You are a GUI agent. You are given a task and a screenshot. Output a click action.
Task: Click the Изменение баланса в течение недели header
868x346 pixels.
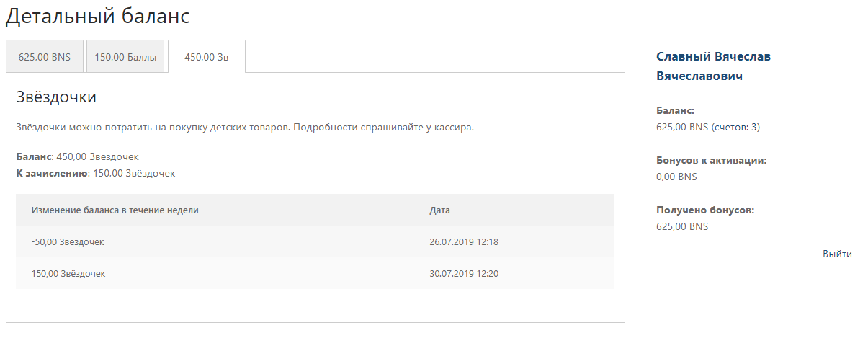(115, 210)
